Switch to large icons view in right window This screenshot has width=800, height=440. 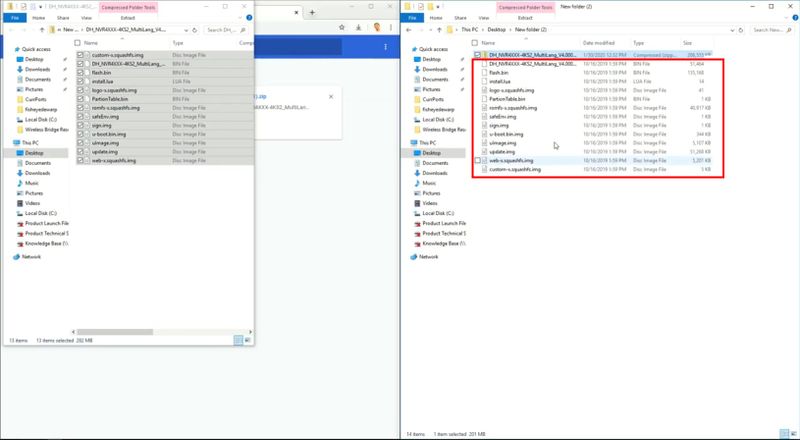click(x=793, y=434)
